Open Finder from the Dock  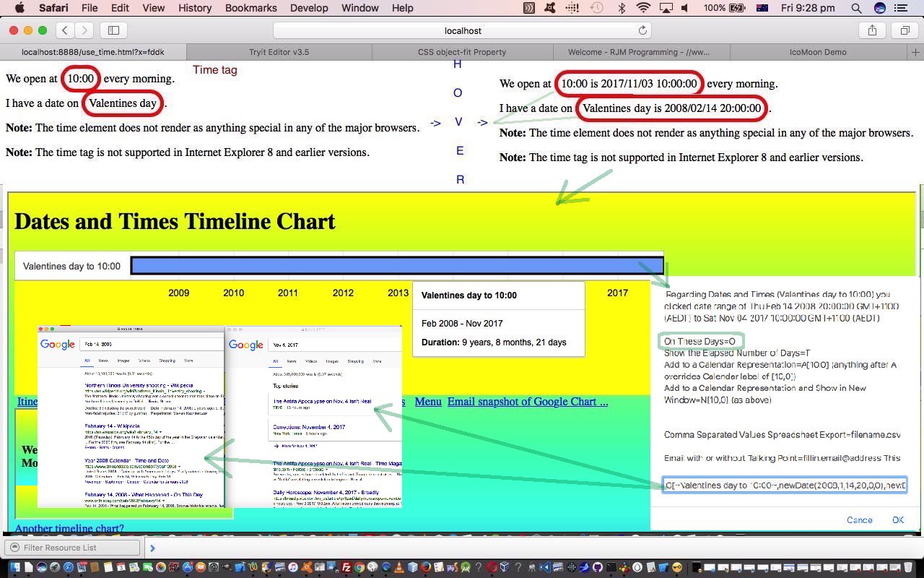point(14,568)
